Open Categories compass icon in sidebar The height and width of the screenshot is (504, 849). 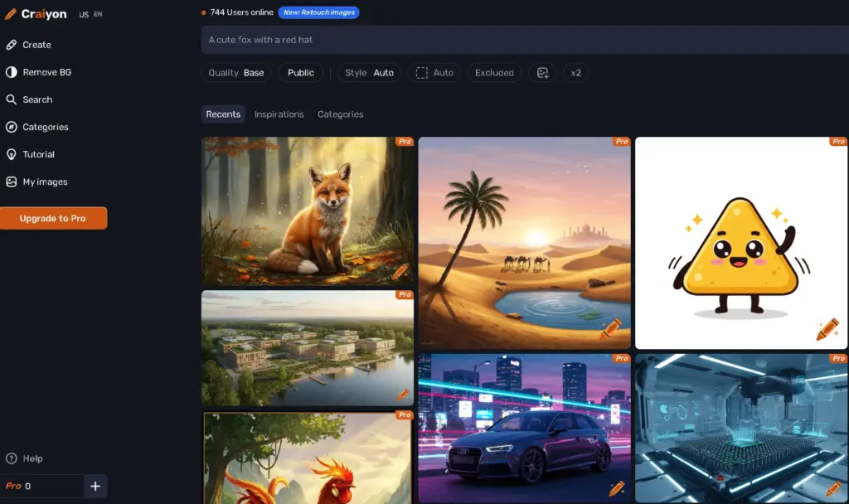pyautogui.click(x=12, y=127)
